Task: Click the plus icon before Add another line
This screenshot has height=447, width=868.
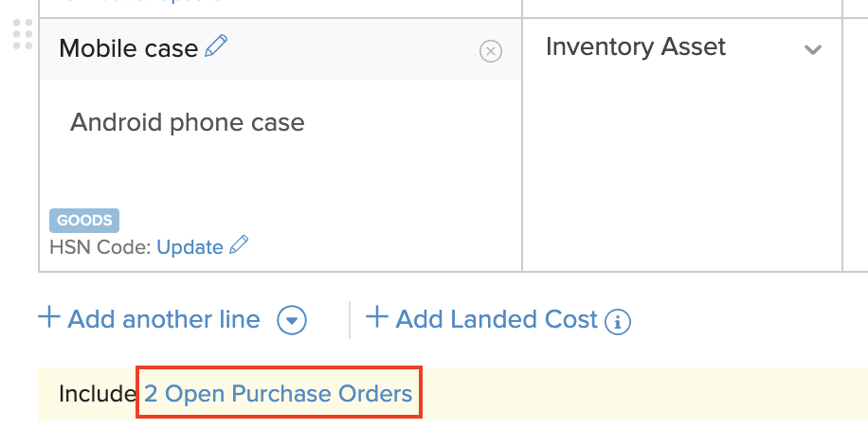Action: tap(48, 317)
